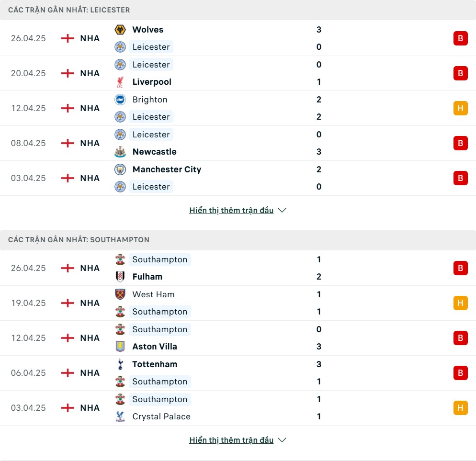Click 'Hiển thị thêm trận đấu' under Southampton

pos(231,440)
